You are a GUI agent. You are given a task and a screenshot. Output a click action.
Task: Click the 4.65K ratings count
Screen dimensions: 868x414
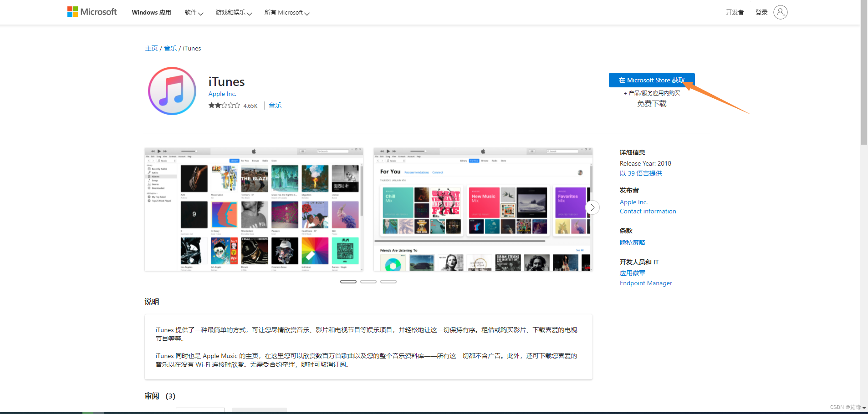coord(250,106)
